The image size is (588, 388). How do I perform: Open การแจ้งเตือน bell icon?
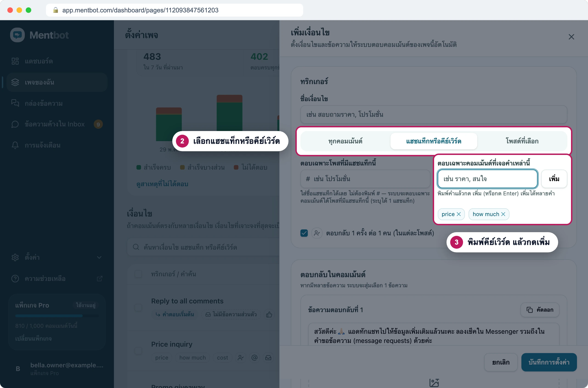[x=15, y=145]
